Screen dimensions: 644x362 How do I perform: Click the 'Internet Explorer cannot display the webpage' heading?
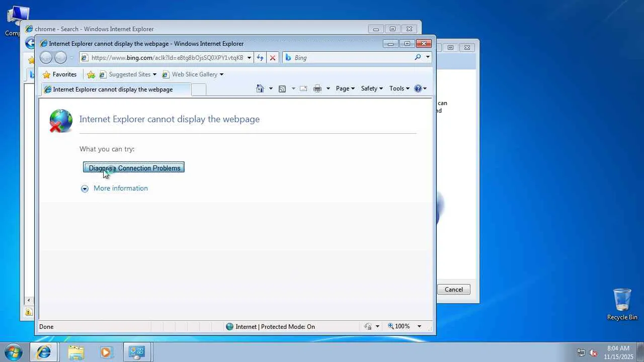click(x=170, y=119)
